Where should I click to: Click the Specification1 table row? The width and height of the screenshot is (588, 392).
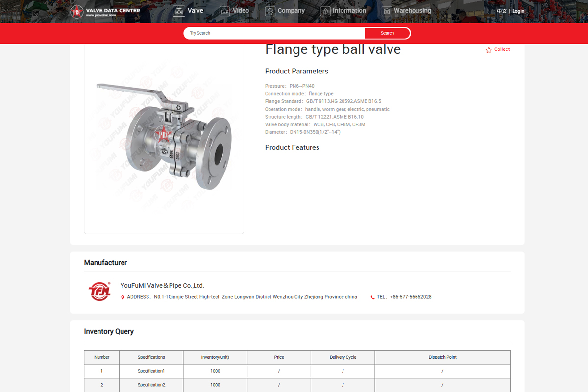pos(151,371)
